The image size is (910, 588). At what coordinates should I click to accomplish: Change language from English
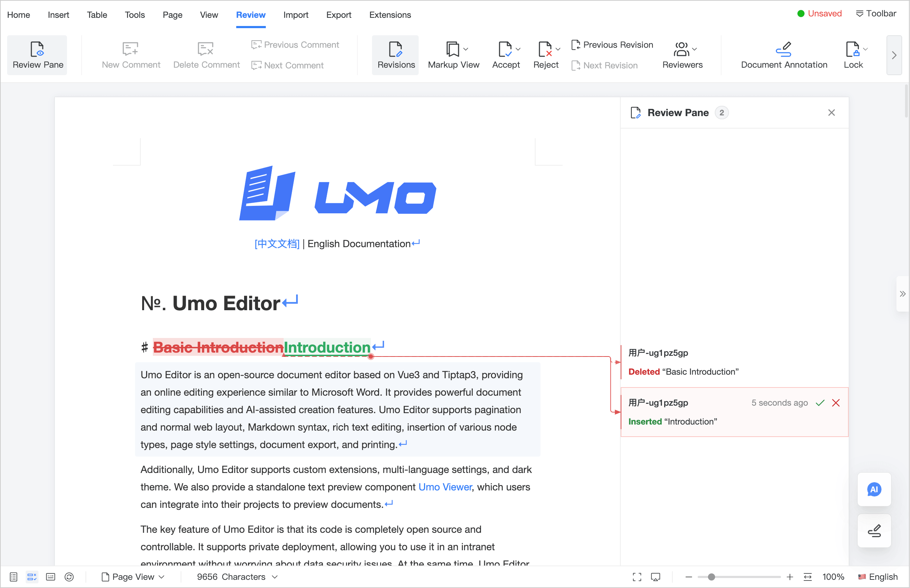point(878,577)
